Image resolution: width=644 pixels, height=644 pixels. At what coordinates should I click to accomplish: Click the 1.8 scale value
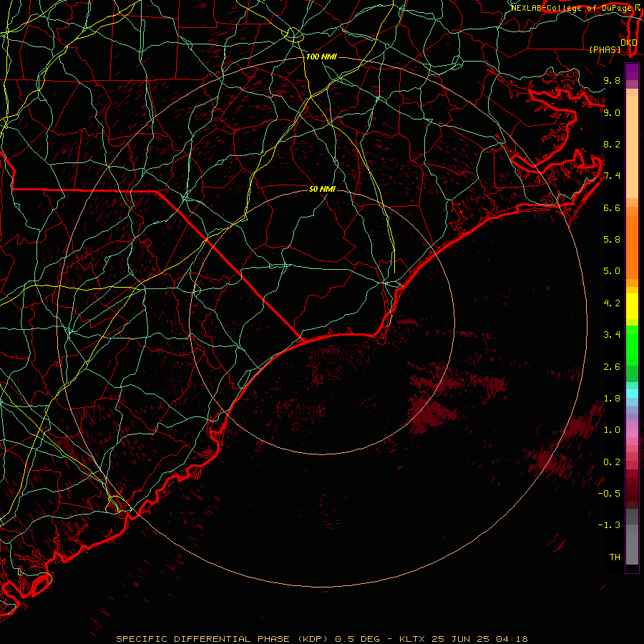pos(612,399)
